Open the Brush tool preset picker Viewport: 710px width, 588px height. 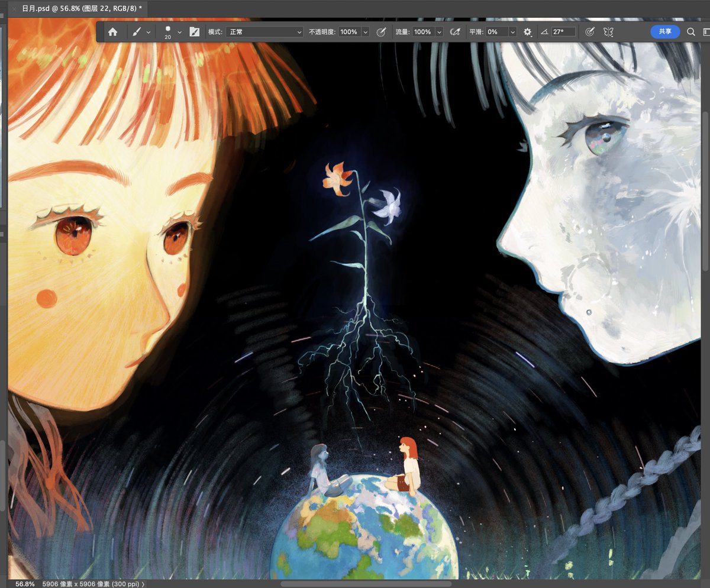tap(141, 32)
